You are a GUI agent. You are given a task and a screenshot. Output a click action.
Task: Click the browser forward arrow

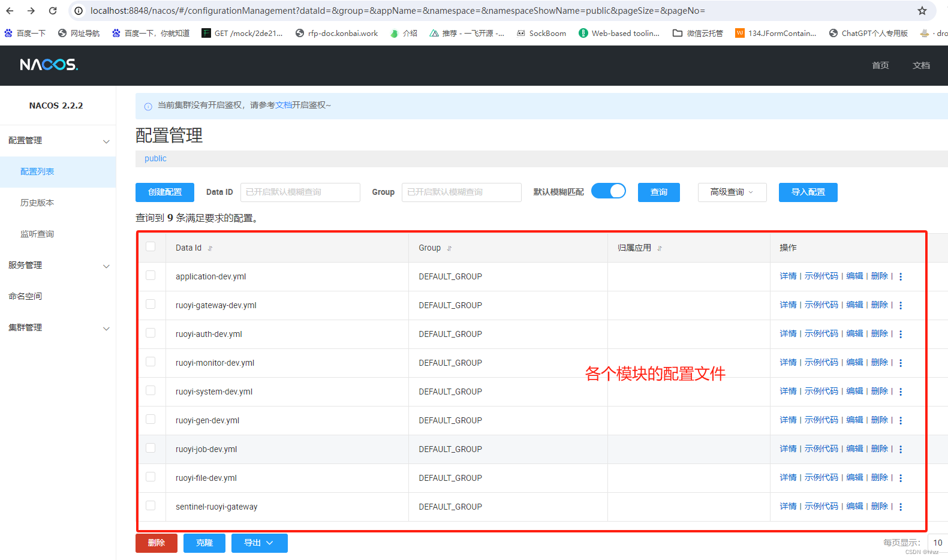(x=31, y=11)
